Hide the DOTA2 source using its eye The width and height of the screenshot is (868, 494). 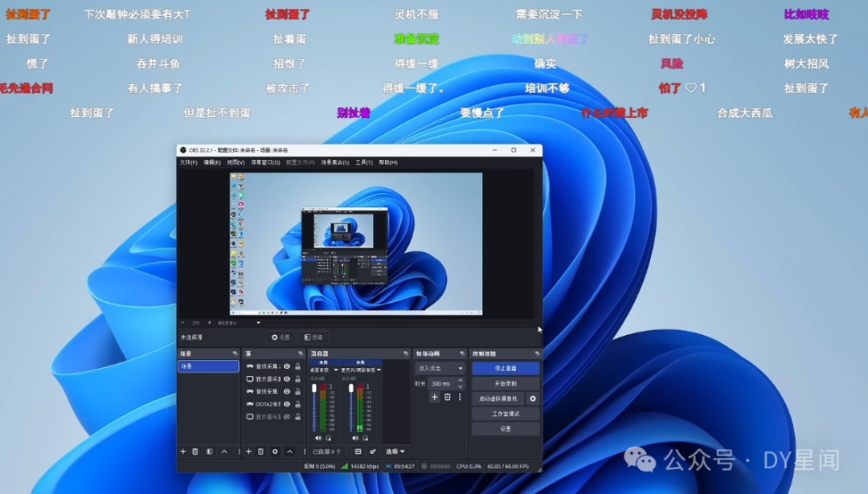(x=287, y=404)
